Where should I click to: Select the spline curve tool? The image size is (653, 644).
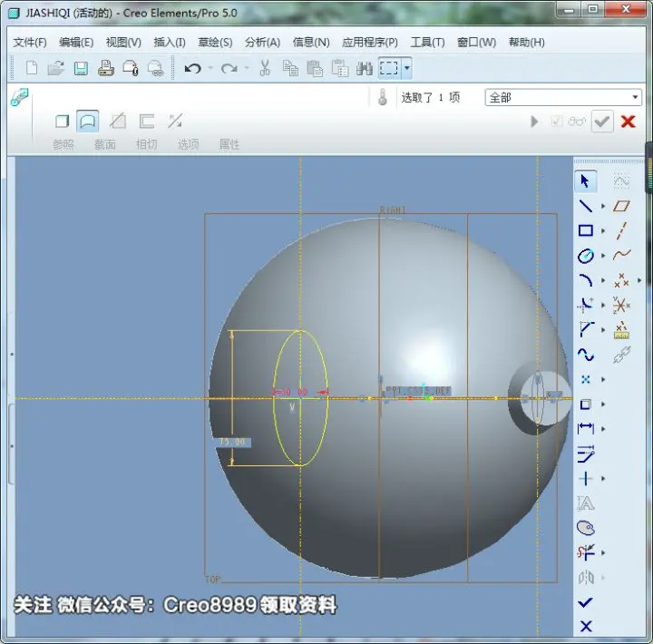point(586,355)
